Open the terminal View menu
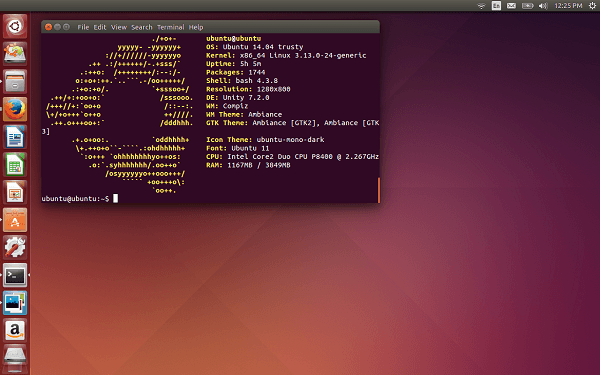Viewport: 600px width, 375px height. (119, 27)
